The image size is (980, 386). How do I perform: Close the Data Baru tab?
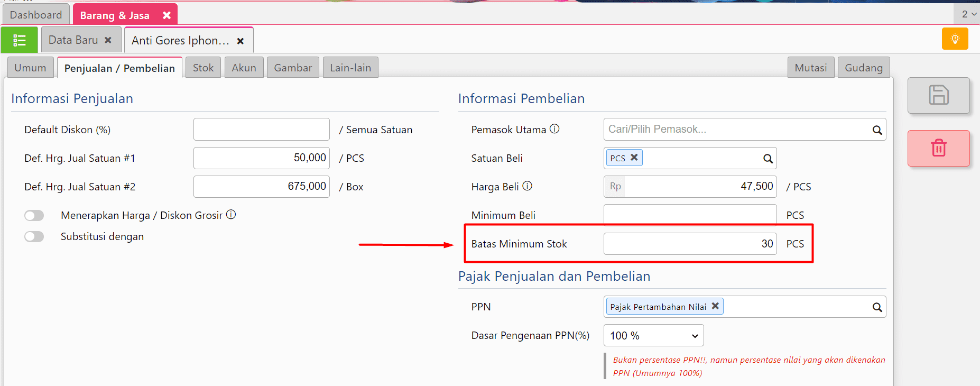[x=108, y=40]
